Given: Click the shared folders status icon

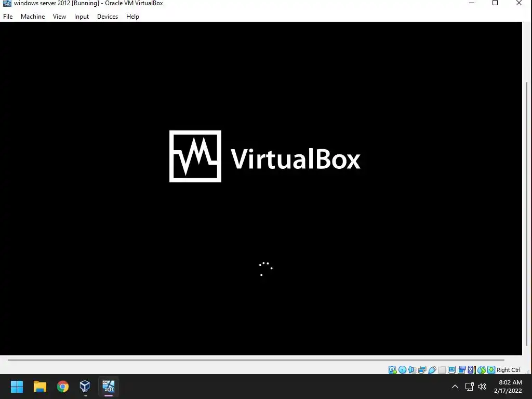Looking at the screenshot, I should click(442, 370).
